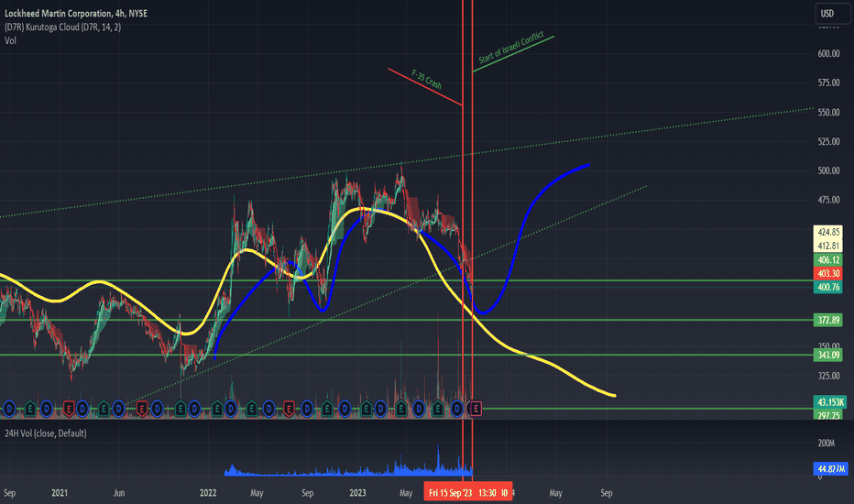Click the green earnings E marker above the May 2023 label
The height and width of the screenshot is (504, 854).
click(x=400, y=408)
